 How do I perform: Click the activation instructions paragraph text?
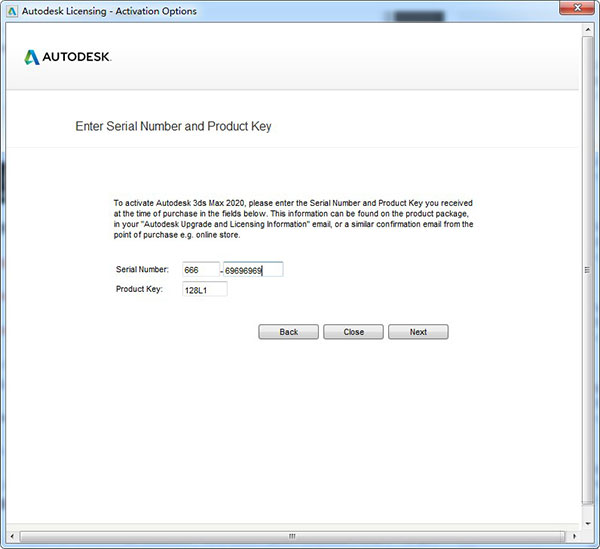pyautogui.click(x=293, y=218)
